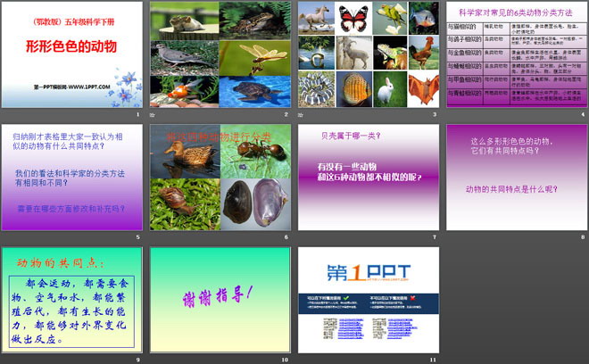Viewport: 589px width, 364px height.
Task: Select slide 7 asking 贝壳属于哪一类
Action: [x=368, y=178]
